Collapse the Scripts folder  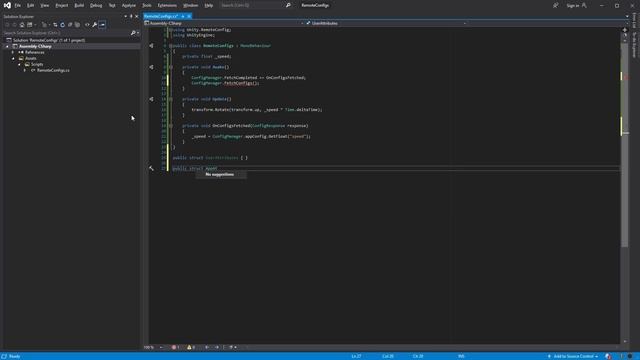point(19,64)
